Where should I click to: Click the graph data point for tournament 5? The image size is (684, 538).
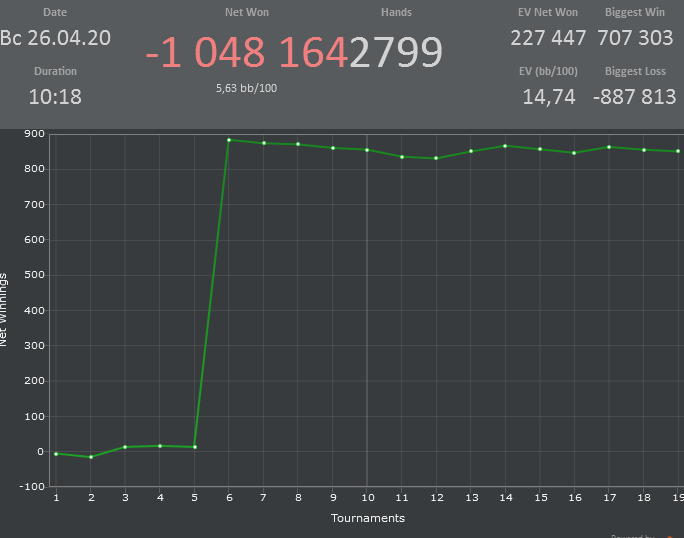coord(195,447)
